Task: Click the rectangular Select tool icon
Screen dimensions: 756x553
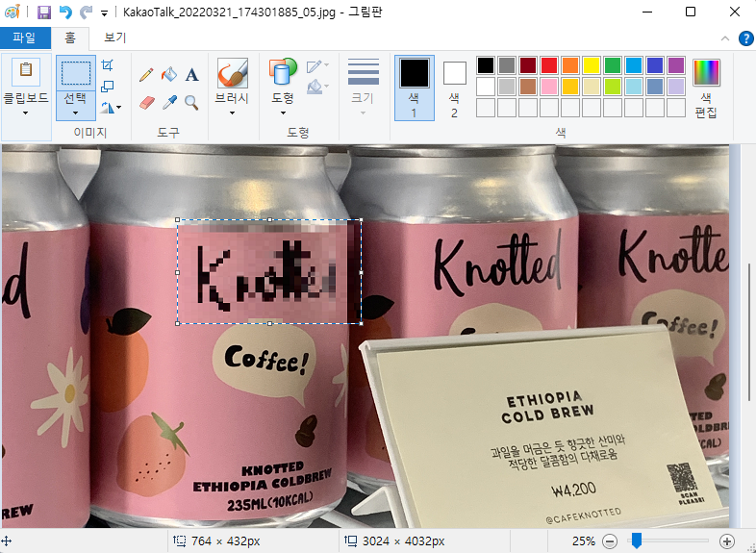Action: pos(76,73)
